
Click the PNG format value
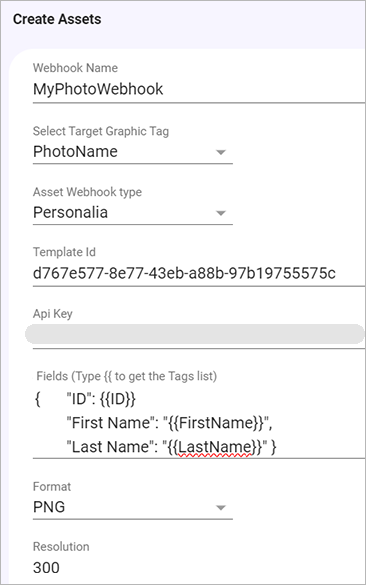[x=49, y=507]
